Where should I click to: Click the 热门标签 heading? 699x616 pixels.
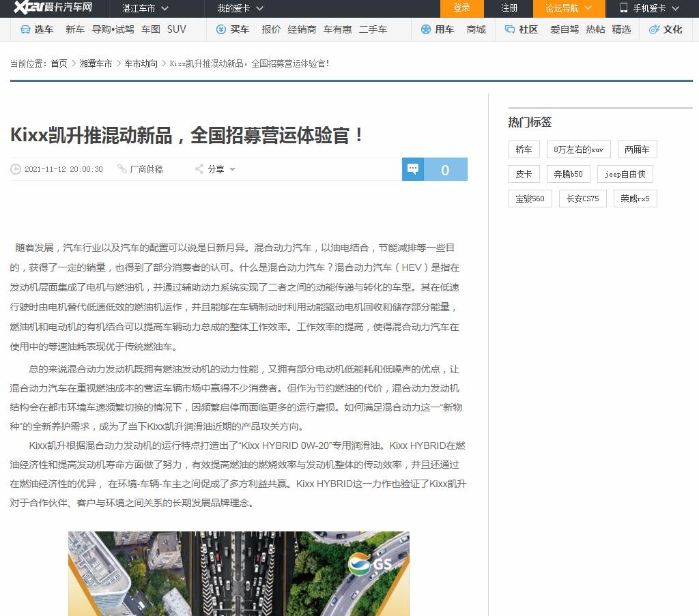pyautogui.click(x=530, y=122)
